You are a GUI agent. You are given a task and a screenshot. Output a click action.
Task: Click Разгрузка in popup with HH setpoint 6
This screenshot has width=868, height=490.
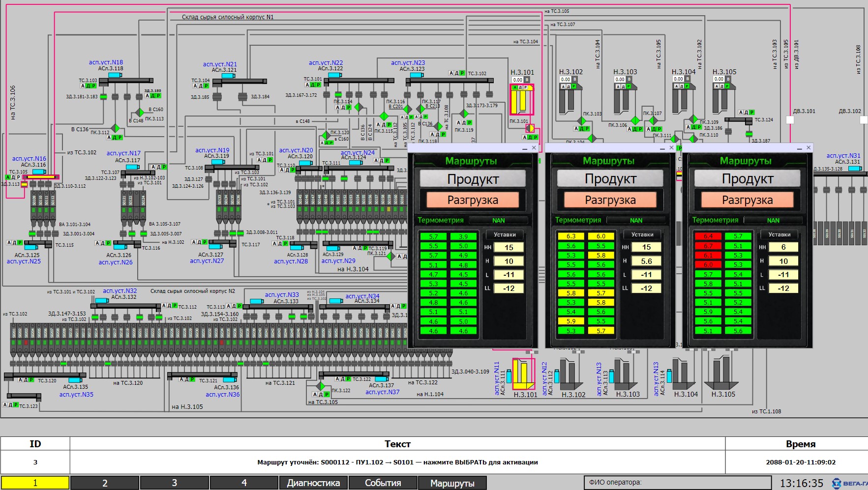(x=747, y=200)
